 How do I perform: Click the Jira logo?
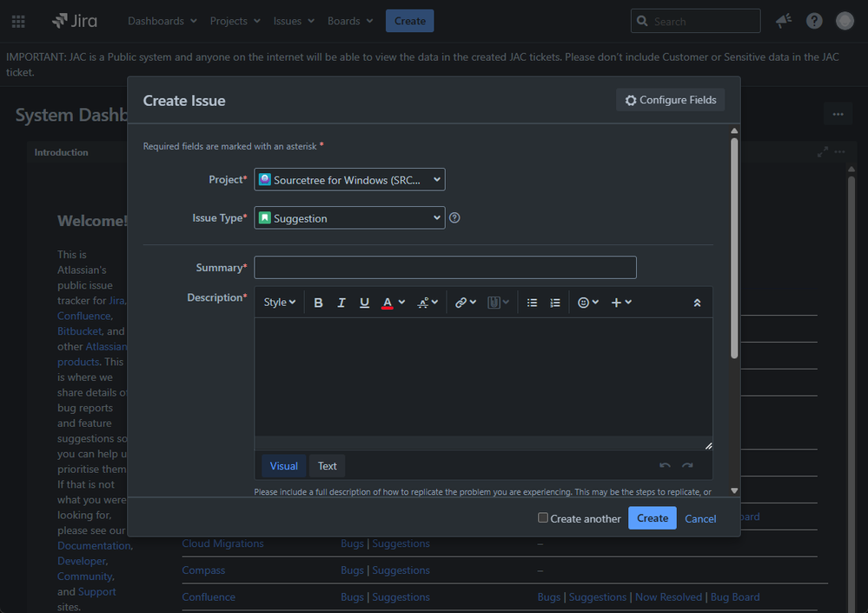point(75,21)
